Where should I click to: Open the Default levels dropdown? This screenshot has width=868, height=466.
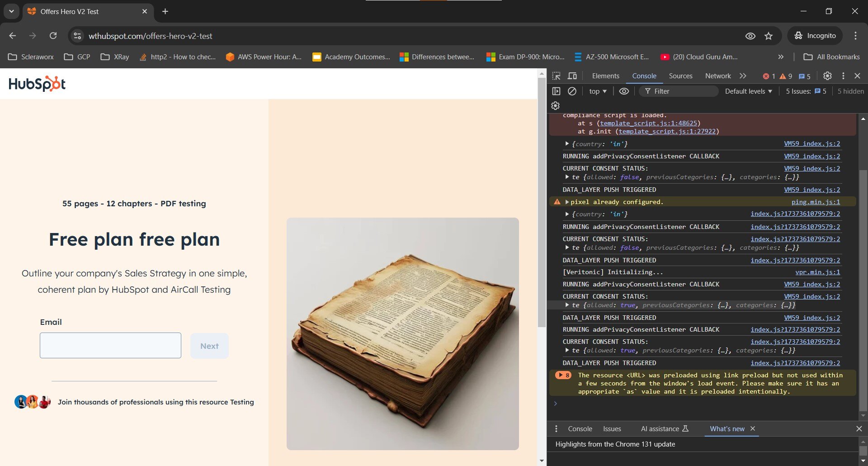click(748, 91)
